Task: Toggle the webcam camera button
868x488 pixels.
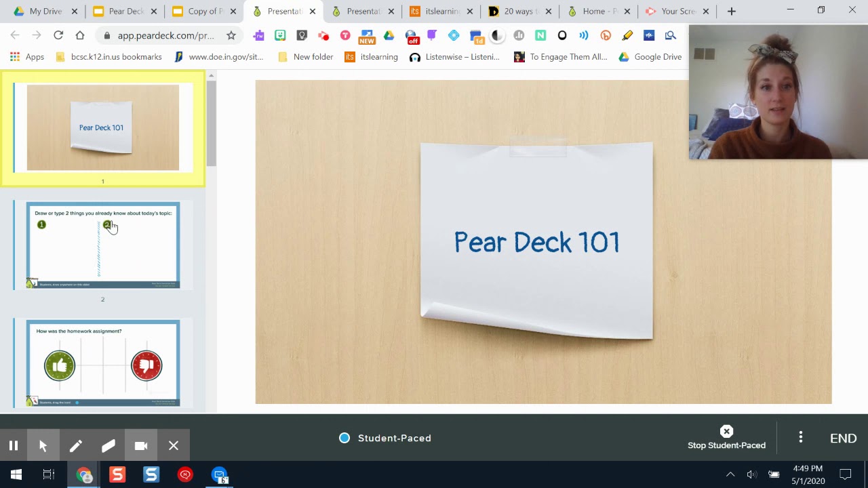Action: click(140, 445)
